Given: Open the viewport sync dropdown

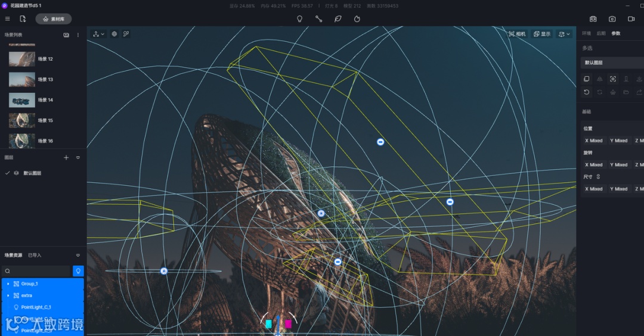Looking at the screenshot, I should point(564,34).
